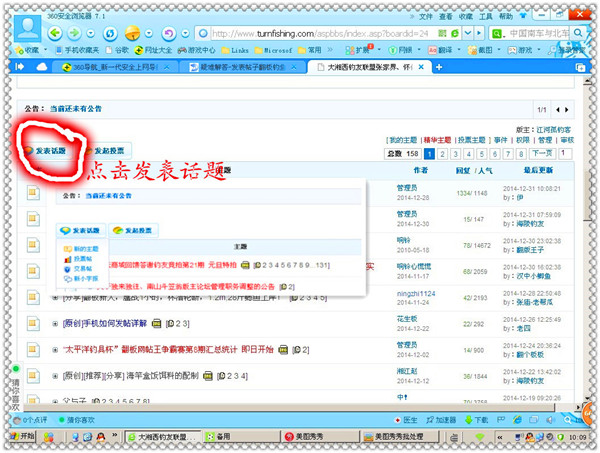
Task: Open the 扩展 extensions button
Action: [x=358, y=50]
